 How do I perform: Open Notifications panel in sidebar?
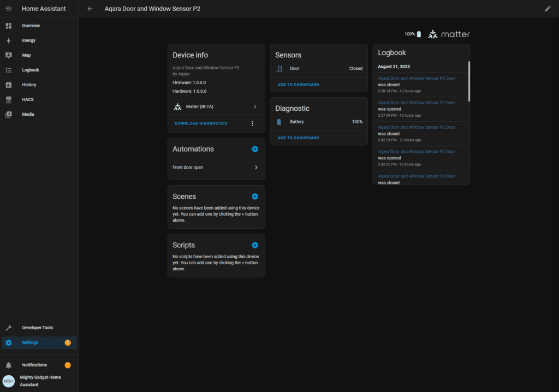pyautogui.click(x=34, y=365)
